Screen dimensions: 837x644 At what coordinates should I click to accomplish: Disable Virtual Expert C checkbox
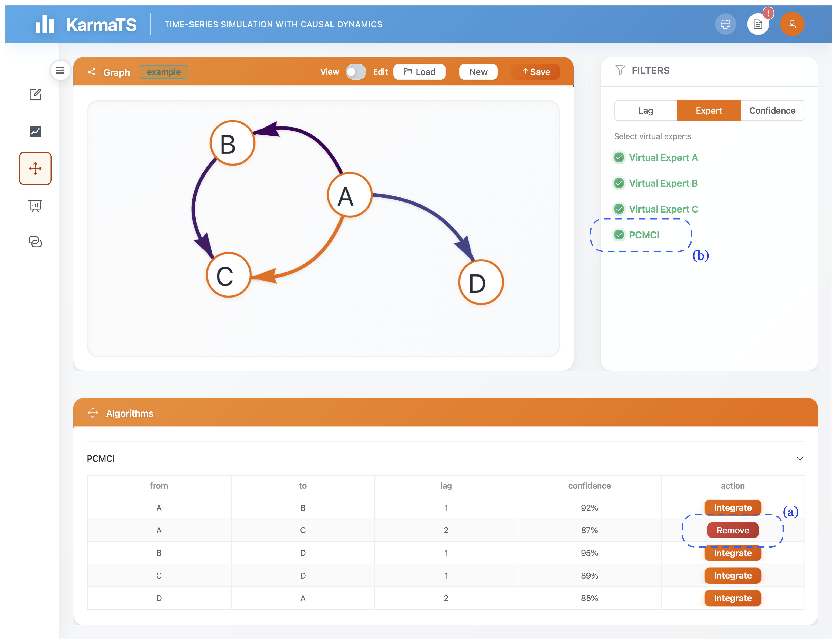click(619, 209)
